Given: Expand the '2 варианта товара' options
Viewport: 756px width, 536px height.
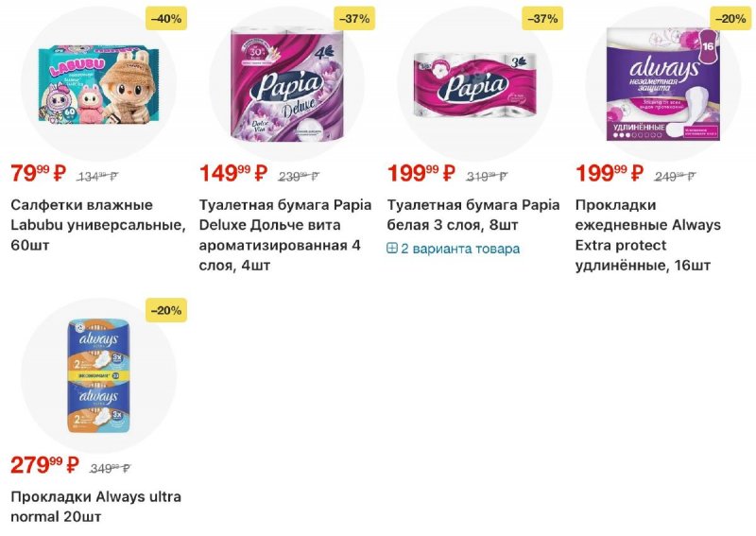Looking at the screenshot, I should click(x=460, y=249).
